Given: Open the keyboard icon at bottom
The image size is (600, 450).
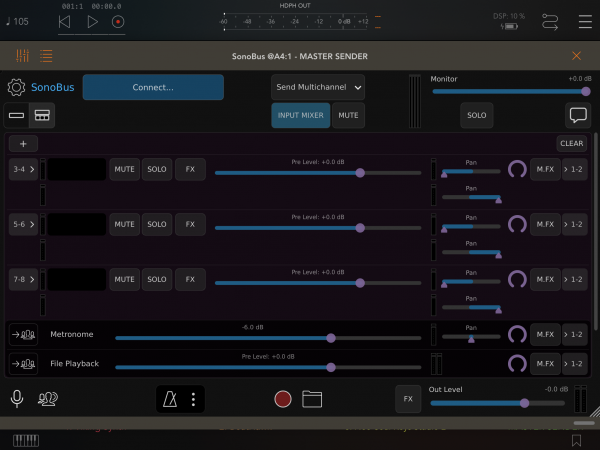Looking at the screenshot, I should [x=26, y=440].
